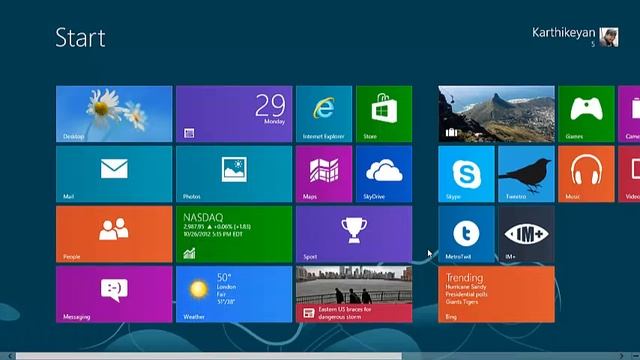Click 'Hurricane Sandy' trending text
The height and width of the screenshot is (360, 640).
point(466,287)
